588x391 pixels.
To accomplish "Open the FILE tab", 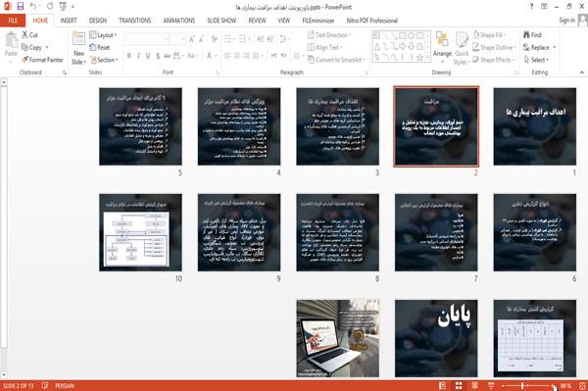I will [13, 21].
